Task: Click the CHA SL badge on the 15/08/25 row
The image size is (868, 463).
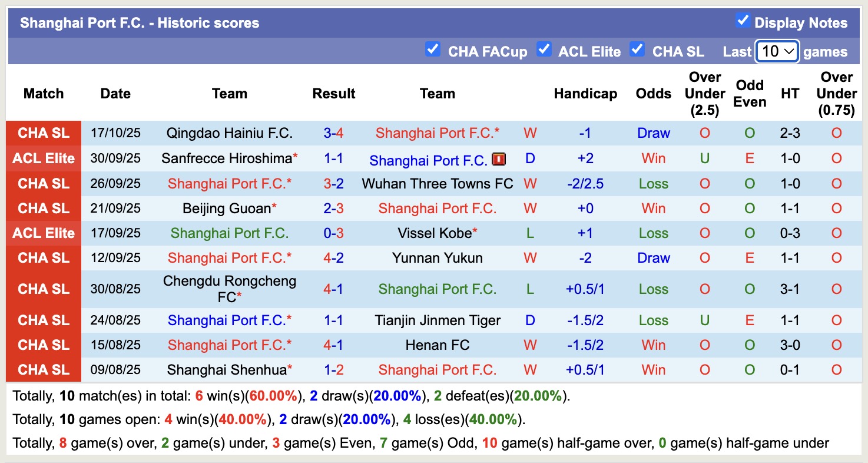Action: (x=43, y=345)
